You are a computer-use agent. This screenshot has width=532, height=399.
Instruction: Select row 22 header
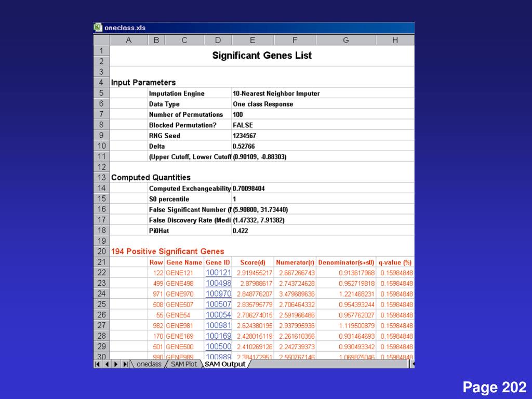tap(101, 272)
